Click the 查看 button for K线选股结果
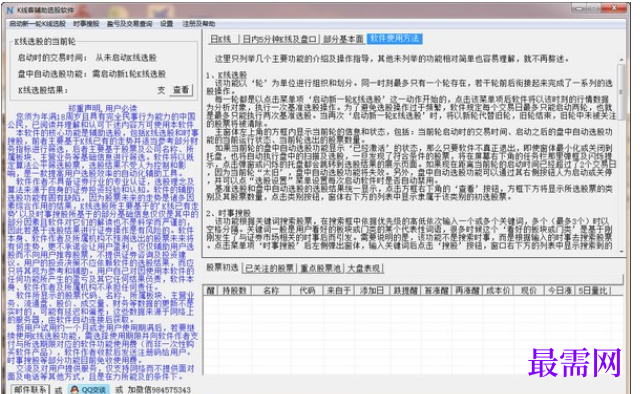The width and height of the screenshot is (640, 394). [181, 90]
